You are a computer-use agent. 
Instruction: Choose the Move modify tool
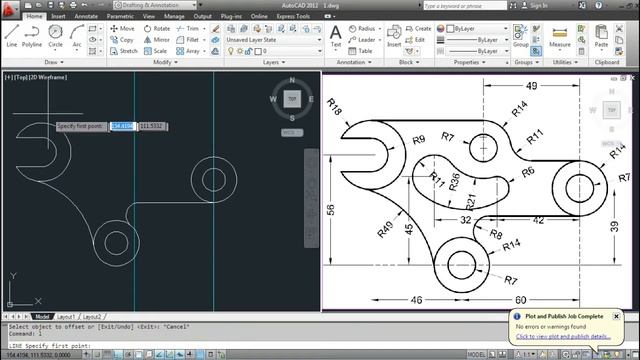[x=122, y=29]
